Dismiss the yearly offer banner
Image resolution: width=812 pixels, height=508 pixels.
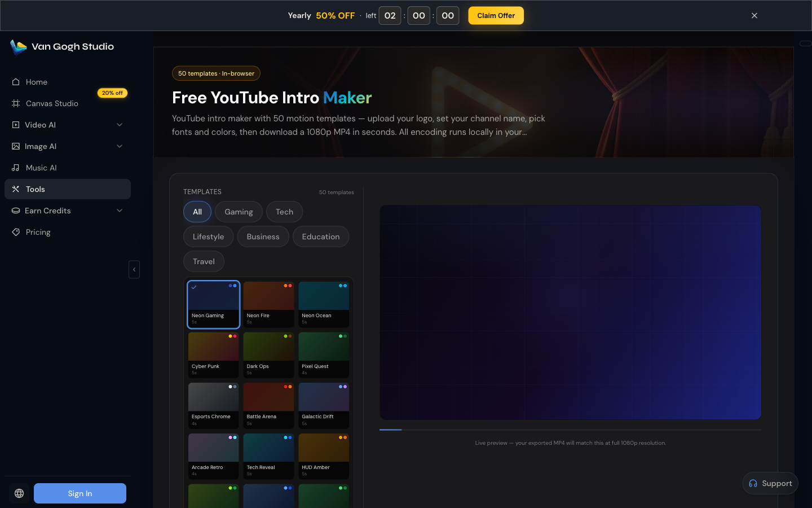(x=754, y=16)
